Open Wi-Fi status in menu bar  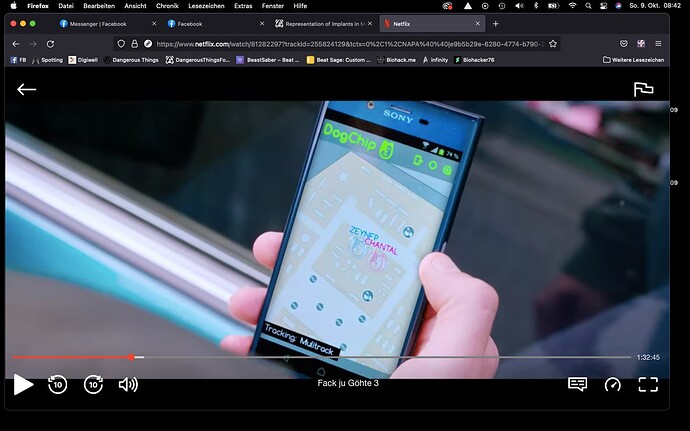573,6
